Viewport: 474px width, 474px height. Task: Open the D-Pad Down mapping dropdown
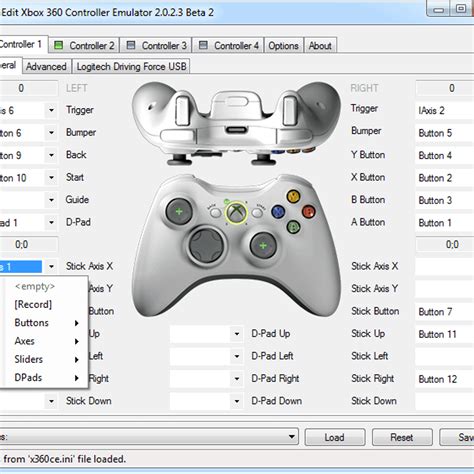(237, 401)
